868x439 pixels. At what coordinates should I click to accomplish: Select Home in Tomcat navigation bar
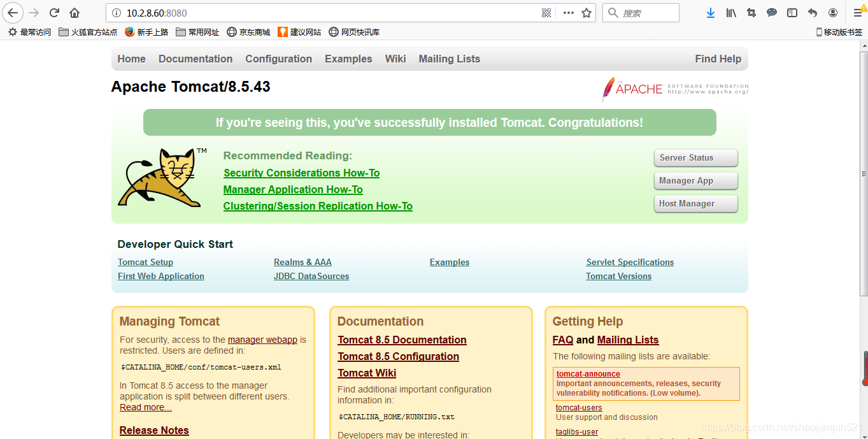(131, 59)
